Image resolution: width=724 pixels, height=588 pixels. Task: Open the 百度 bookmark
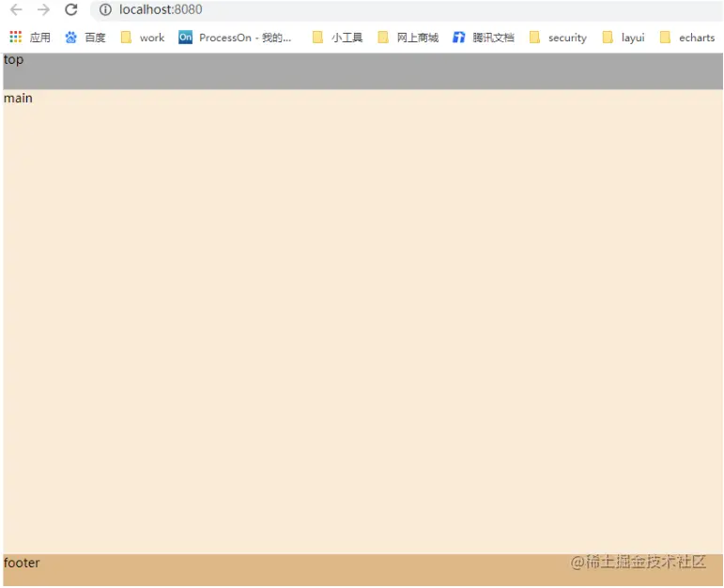(85, 38)
